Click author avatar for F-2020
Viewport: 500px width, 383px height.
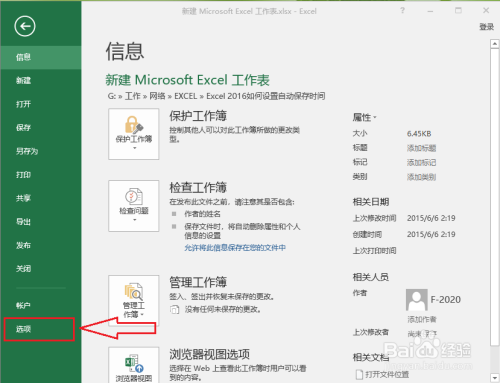(417, 300)
